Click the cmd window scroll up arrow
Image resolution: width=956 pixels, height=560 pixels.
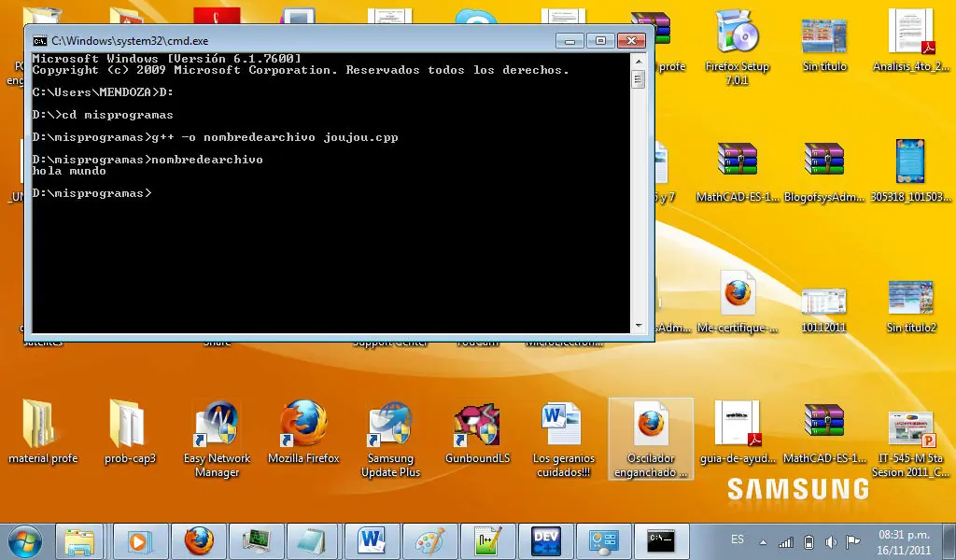click(x=639, y=62)
